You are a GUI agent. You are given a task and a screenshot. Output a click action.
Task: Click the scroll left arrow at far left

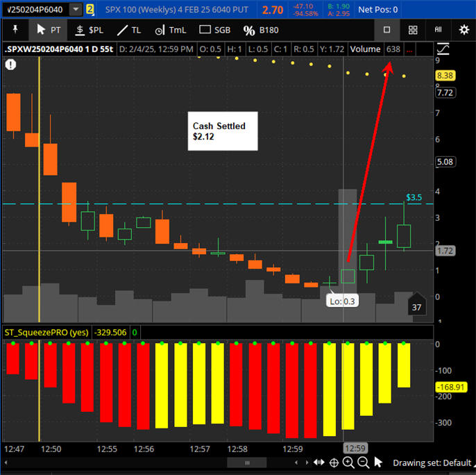click(x=6, y=462)
